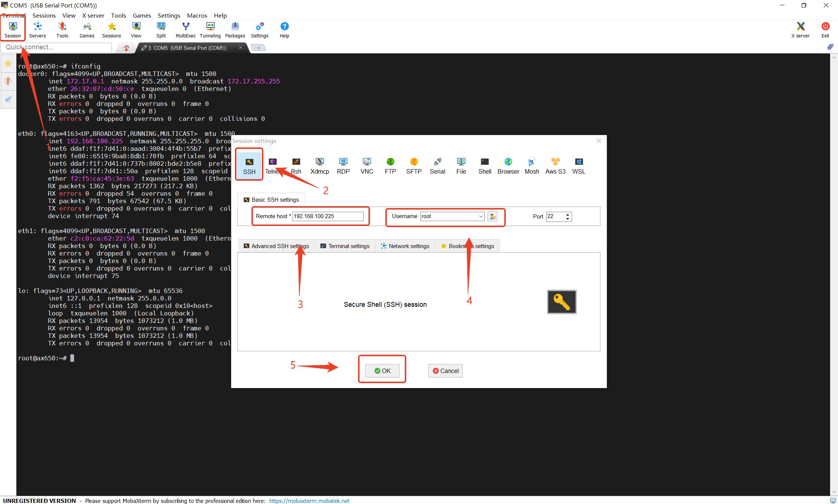Open the Tools toolbar icon
This screenshot has width=838, height=504.
[62, 30]
